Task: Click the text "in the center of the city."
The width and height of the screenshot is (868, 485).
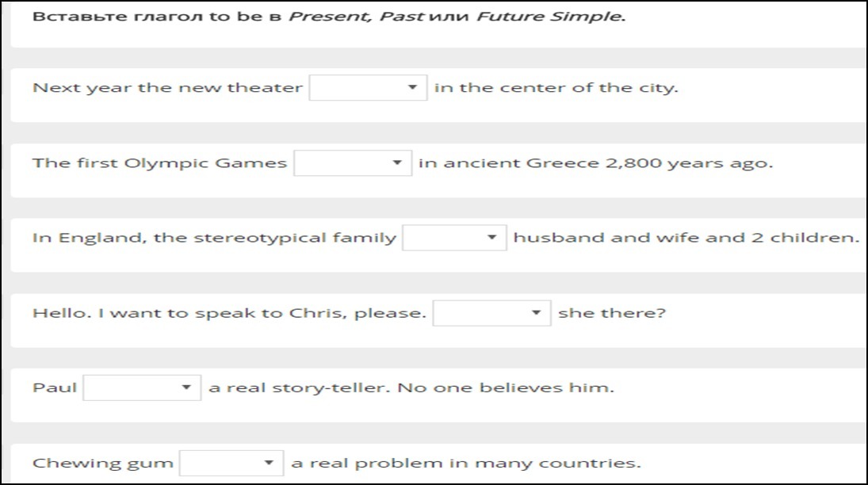Action: coord(556,88)
